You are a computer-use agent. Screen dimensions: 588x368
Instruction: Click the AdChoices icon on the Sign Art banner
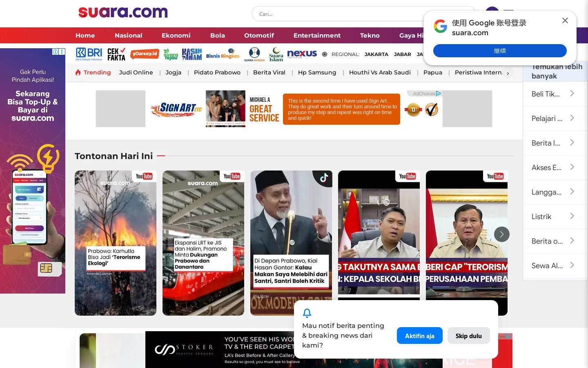[439, 94]
